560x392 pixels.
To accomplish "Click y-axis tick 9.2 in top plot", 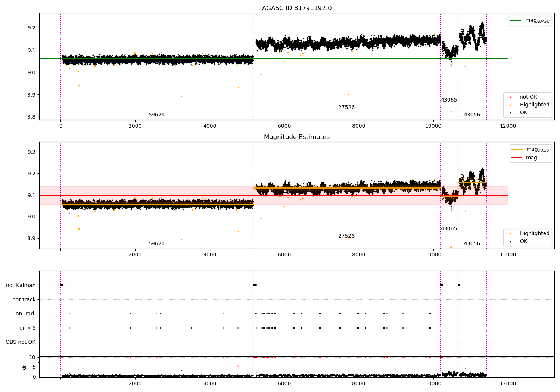I will pyautogui.click(x=31, y=28).
